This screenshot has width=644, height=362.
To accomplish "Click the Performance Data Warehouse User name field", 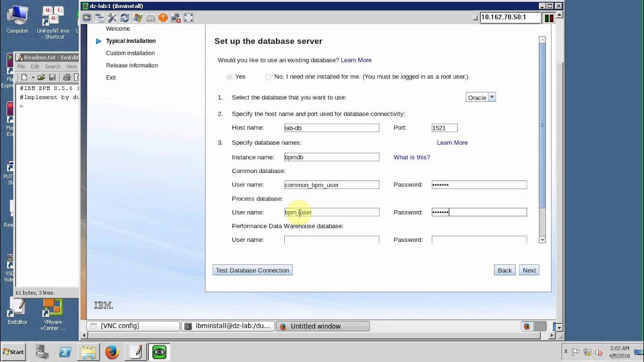I will 332,239.
